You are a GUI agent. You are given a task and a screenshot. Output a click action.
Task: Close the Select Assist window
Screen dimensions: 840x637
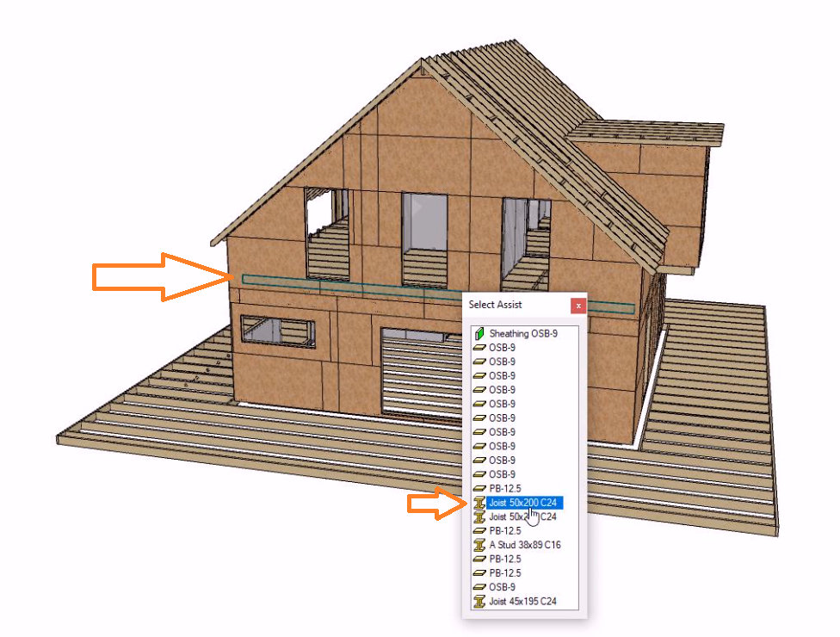point(578,305)
